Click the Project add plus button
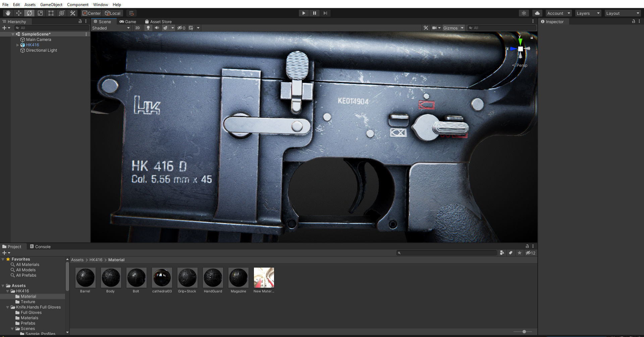Image resolution: width=644 pixels, height=337 pixels. click(x=6, y=253)
